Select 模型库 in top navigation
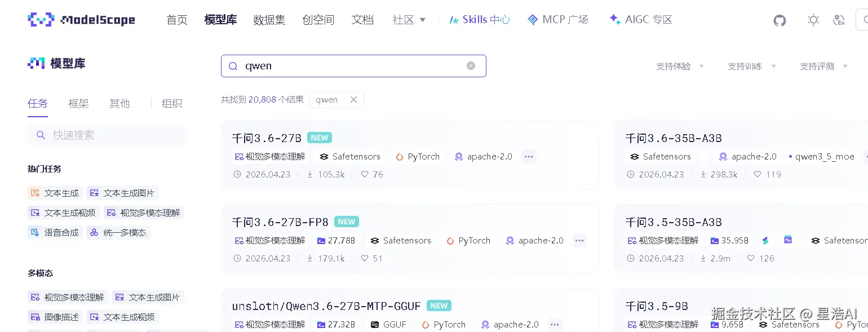 (220, 20)
